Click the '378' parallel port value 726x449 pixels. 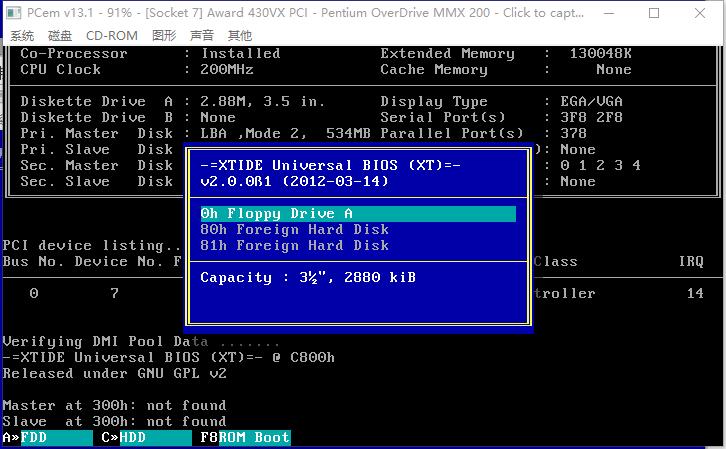573,133
